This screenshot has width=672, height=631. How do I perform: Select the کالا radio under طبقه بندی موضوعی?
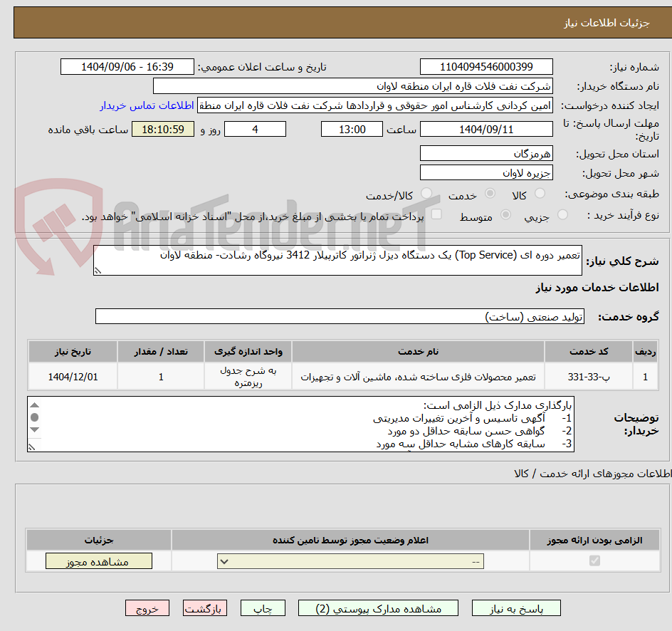coord(539,192)
